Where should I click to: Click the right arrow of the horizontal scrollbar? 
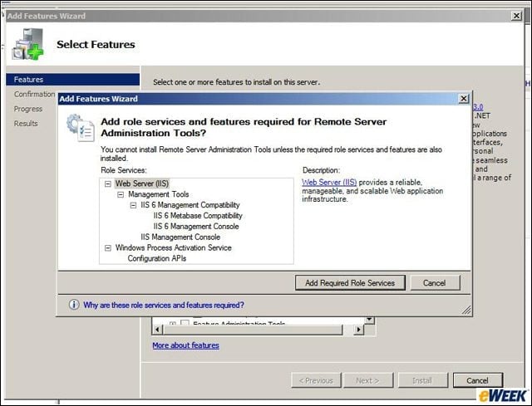point(358,330)
